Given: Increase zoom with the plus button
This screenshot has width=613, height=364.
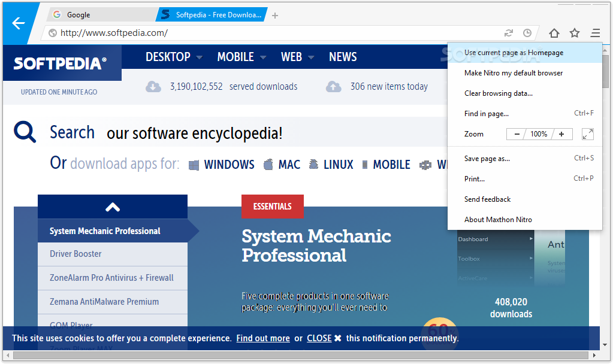Looking at the screenshot, I should pyautogui.click(x=562, y=134).
